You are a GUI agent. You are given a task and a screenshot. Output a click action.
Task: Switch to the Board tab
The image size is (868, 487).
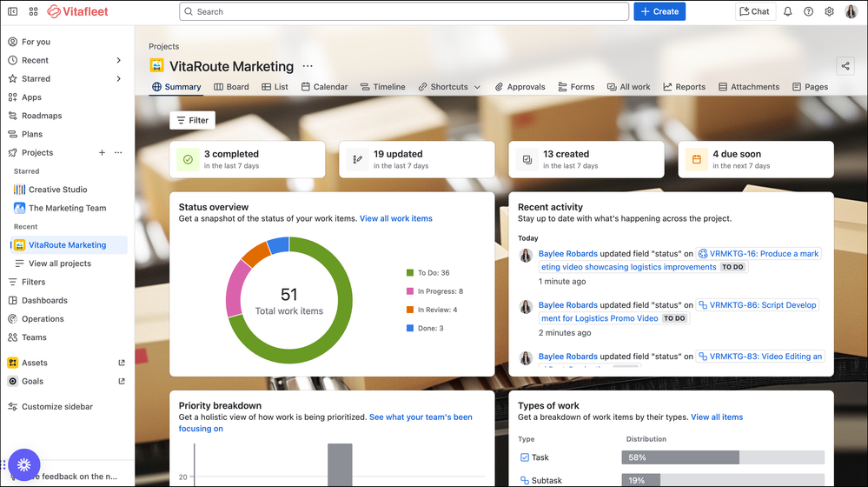point(230,87)
